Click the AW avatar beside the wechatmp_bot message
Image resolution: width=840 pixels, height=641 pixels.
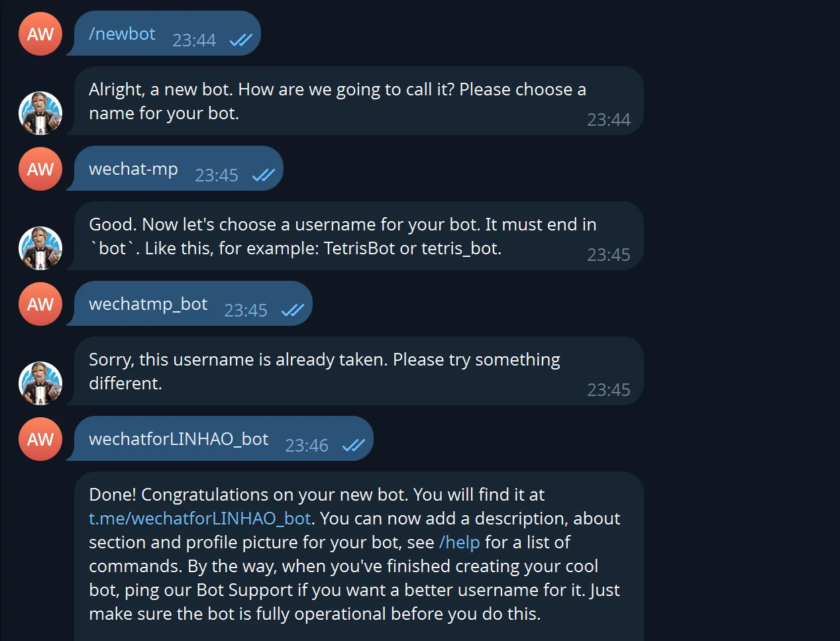point(40,304)
